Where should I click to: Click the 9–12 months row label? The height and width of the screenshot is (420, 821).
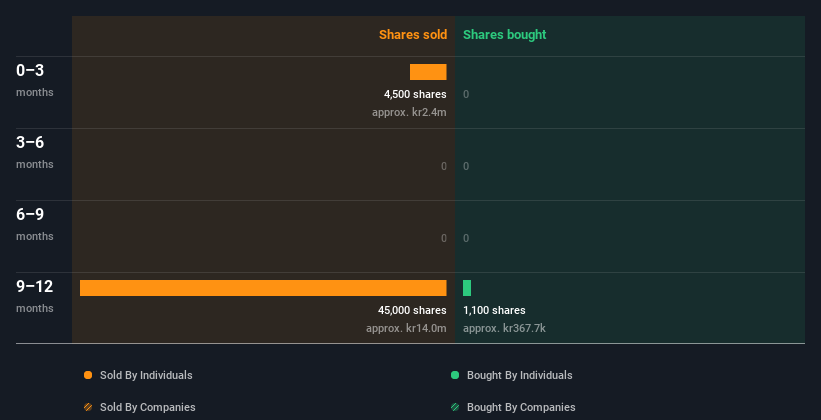click(35, 296)
